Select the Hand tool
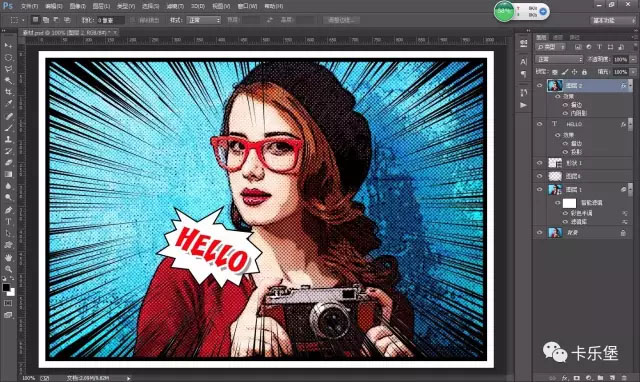 click(8, 257)
